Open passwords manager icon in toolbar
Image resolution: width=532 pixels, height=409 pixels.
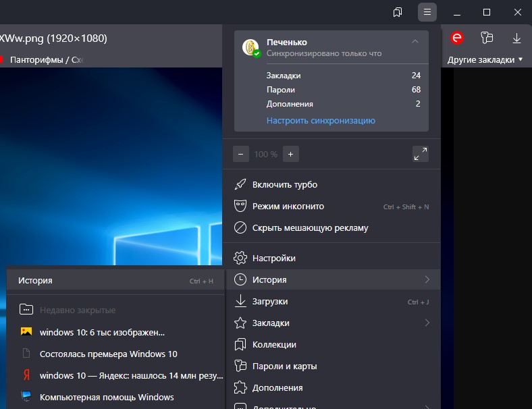[487, 38]
